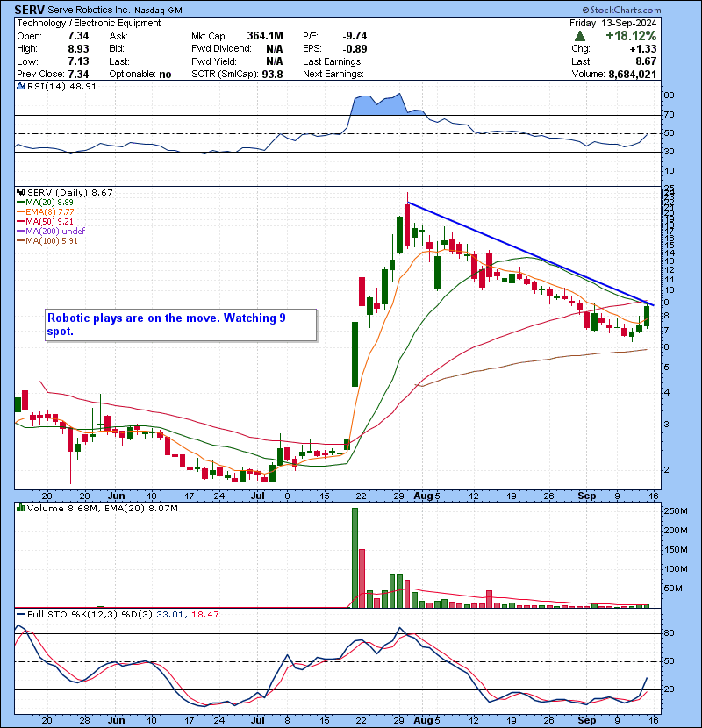The width and height of the screenshot is (702, 728).
Task: Select the MA(20) 8.89 legend entry
Action: coord(45,202)
